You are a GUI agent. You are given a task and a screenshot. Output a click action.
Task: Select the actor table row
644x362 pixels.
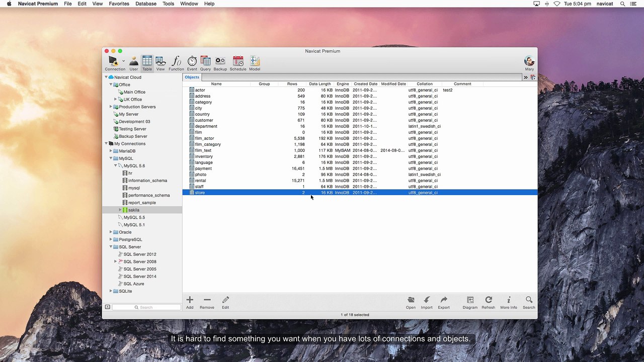tap(360, 90)
